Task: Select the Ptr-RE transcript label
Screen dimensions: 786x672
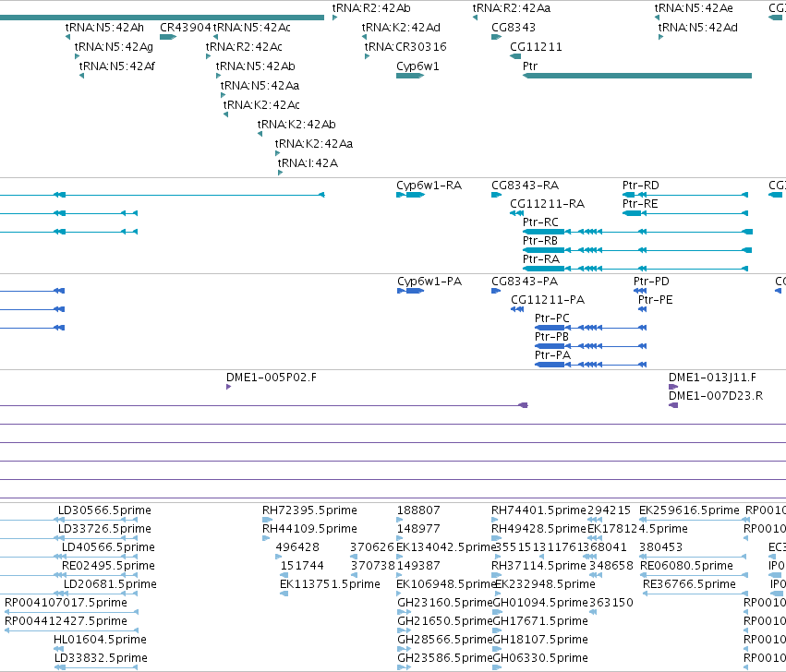Action: [x=640, y=204]
